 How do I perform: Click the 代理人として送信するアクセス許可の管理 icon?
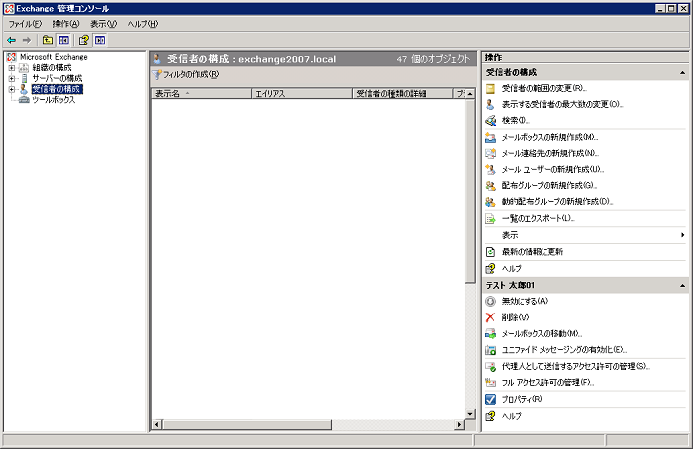(x=490, y=366)
